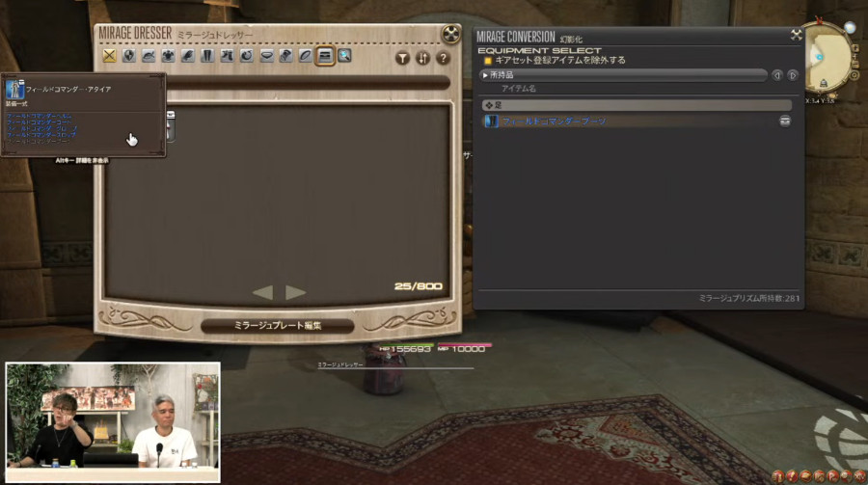Screen dimensions: 868x485
Task: Select the legs gear category icon
Action: click(x=207, y=56)
